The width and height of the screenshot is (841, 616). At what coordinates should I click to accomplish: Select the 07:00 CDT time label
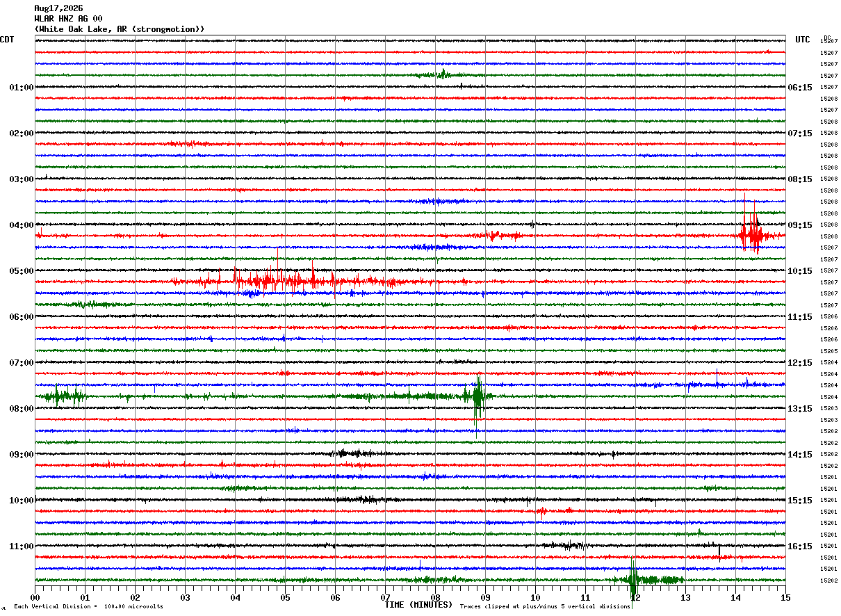22,363
